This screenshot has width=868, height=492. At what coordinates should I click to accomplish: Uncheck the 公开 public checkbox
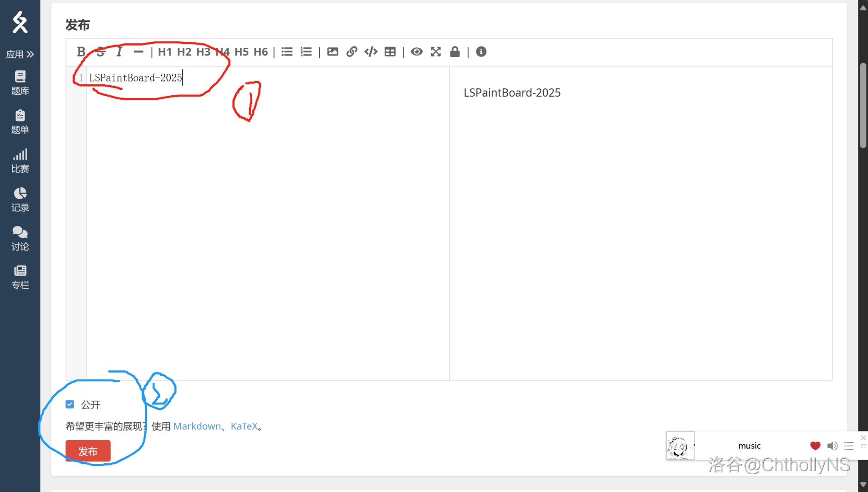tap(70, 404)
